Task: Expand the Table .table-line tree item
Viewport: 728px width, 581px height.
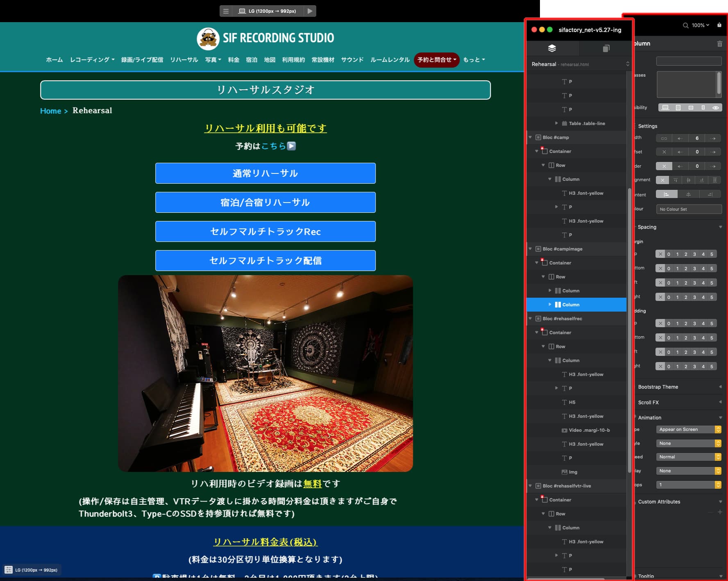Action: point(556,123)
